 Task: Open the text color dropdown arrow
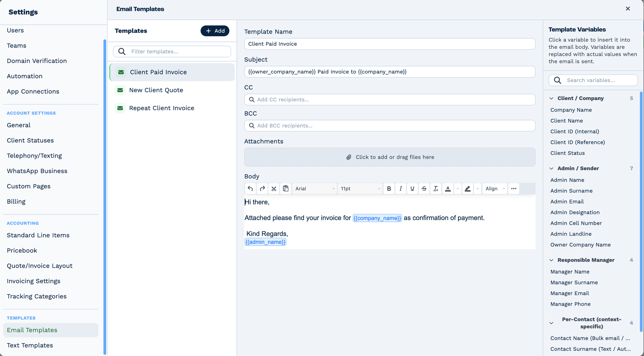[x=458, y=189]
